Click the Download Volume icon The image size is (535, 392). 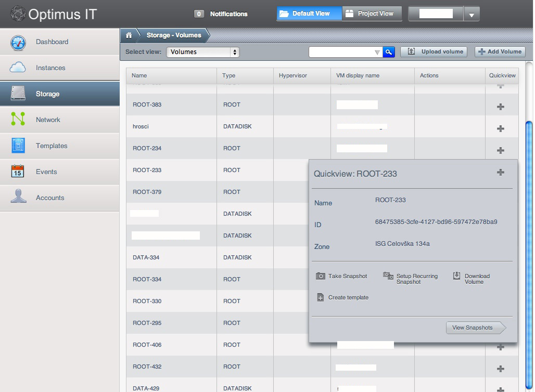point(456,276)
